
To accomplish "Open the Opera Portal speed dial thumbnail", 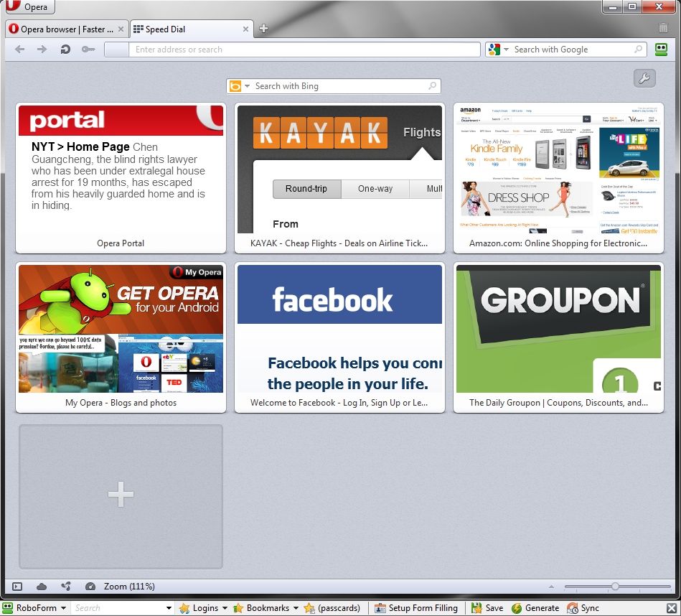I will (121, 178).
